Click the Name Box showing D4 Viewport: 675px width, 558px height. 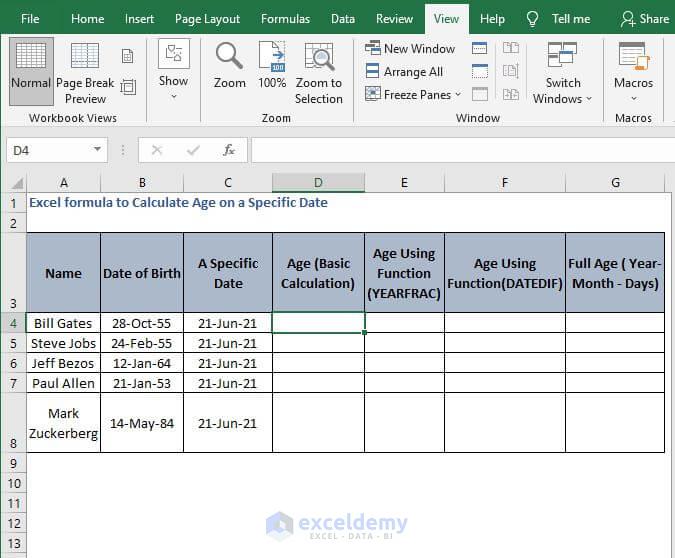(x=50, y=150)
